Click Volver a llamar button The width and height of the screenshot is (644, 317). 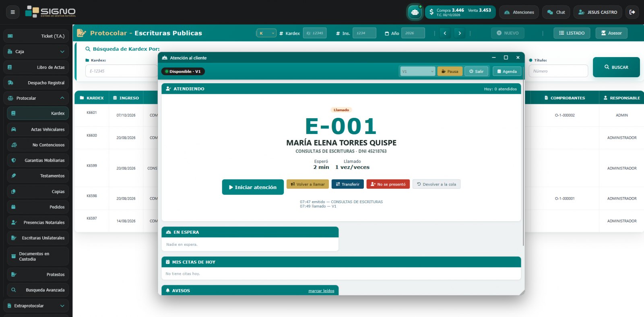(308, 184)
